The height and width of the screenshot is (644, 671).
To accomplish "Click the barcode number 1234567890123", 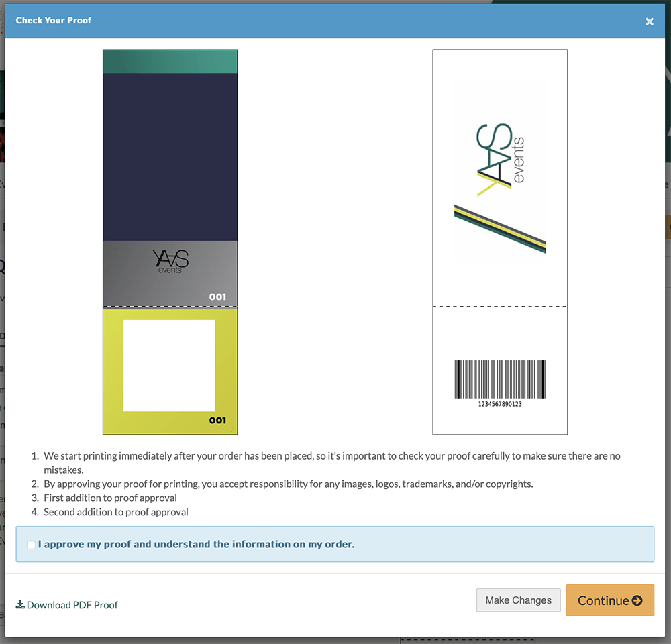I will click(500, 404).
